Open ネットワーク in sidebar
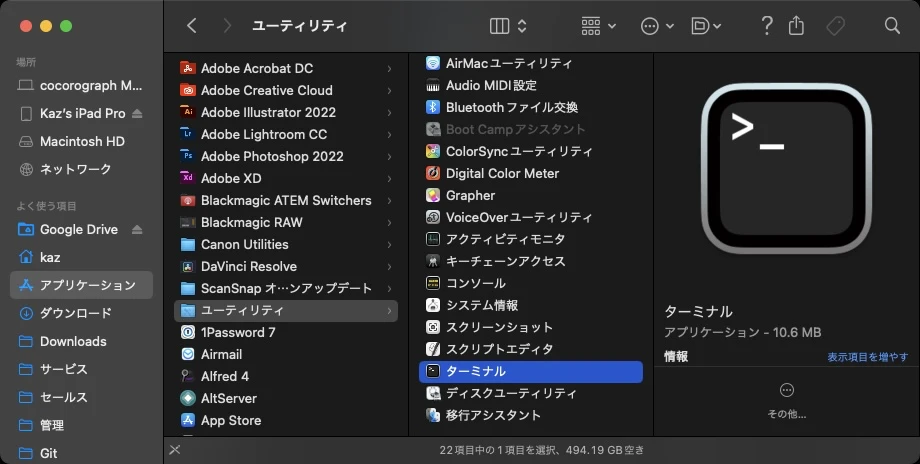This screenshot has width=920, height=464. click(x=81, y=169)
